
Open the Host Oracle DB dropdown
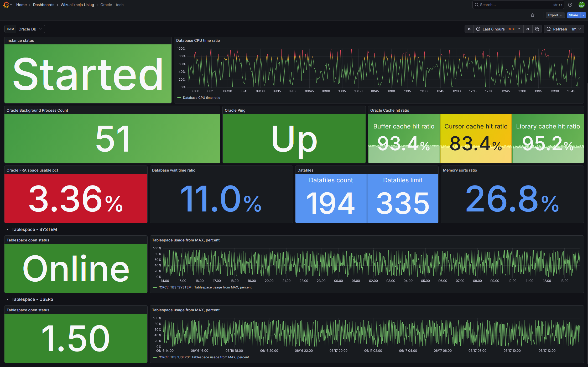click(x=30, y=29)
